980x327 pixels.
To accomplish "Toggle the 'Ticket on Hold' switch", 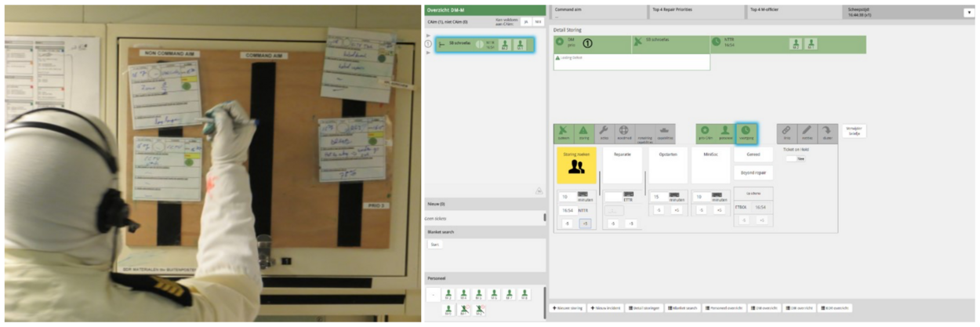I will pyautogui.click(x=795, y=158).
